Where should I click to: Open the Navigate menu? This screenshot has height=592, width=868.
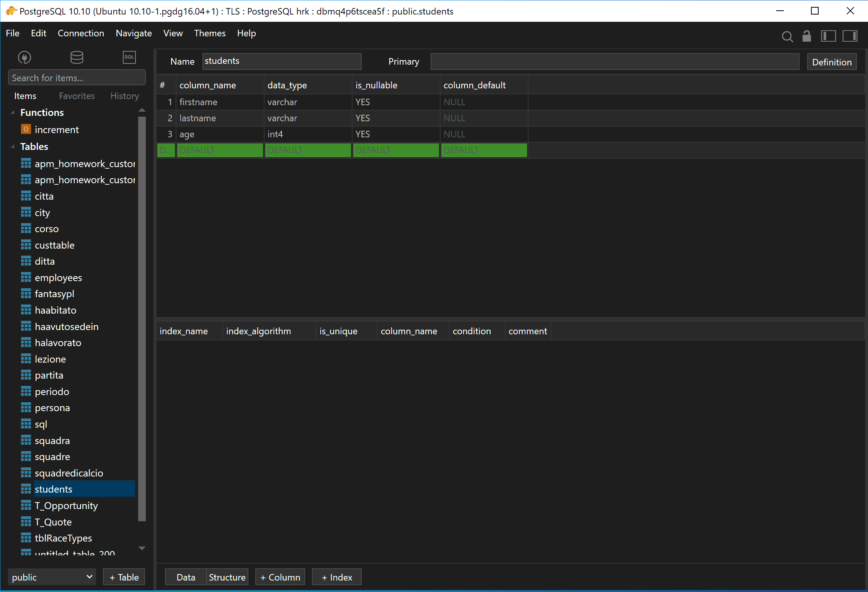click(x=134, y=33)
